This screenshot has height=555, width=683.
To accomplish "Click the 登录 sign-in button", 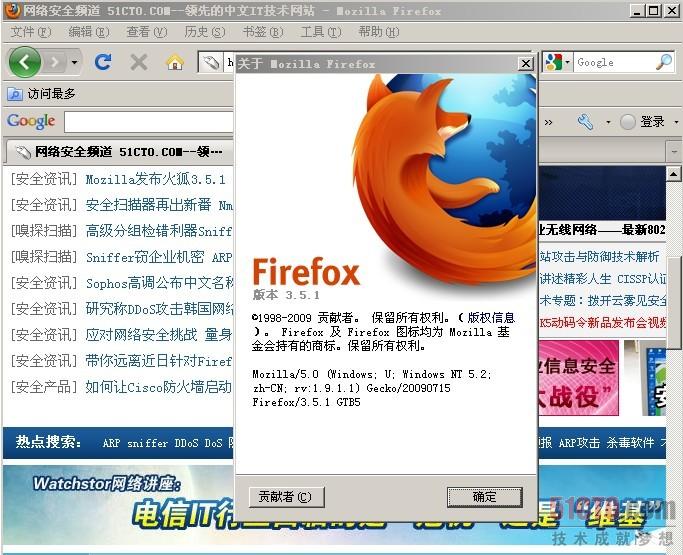I will point(642,122).
